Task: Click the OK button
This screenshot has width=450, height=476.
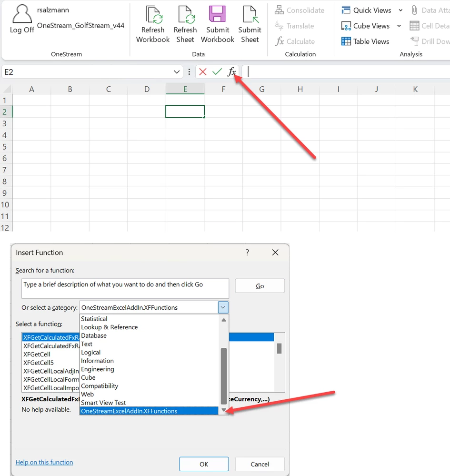Action: [x=204, y=464]
